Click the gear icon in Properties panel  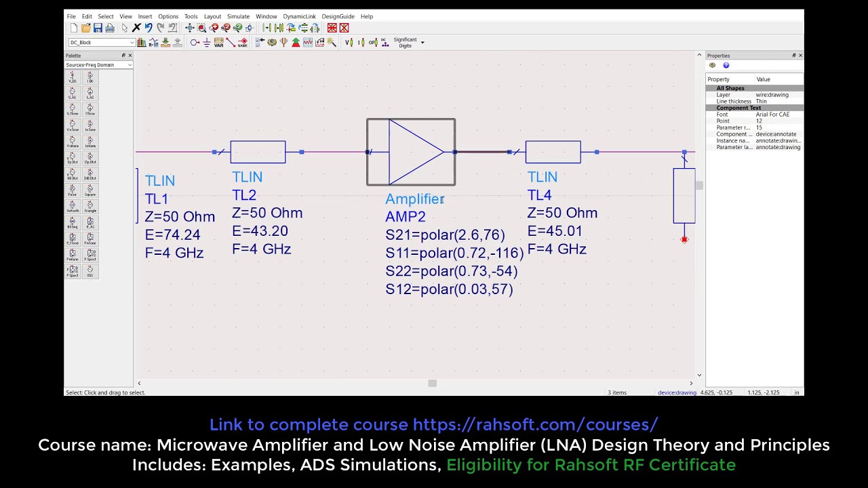[712, 65]
